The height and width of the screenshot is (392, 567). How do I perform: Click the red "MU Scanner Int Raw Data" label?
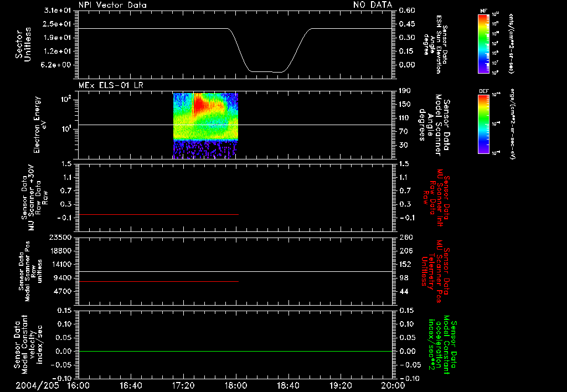(436, 198)
